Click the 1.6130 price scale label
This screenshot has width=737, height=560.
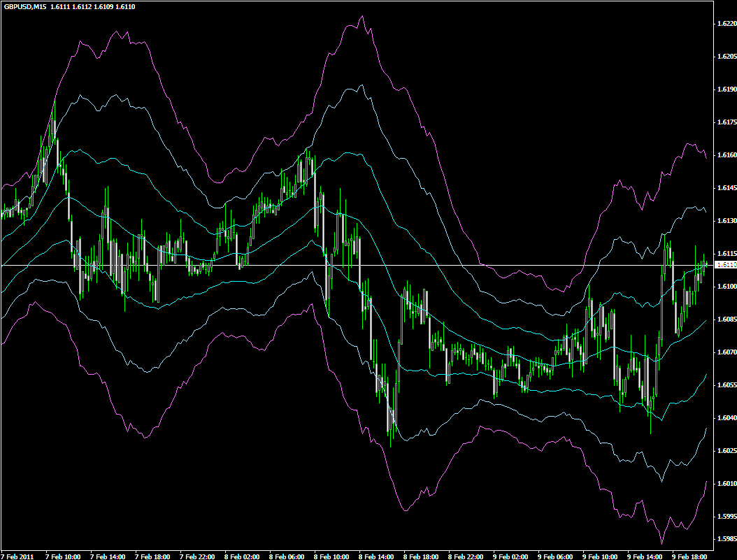[x=727, y=221]
